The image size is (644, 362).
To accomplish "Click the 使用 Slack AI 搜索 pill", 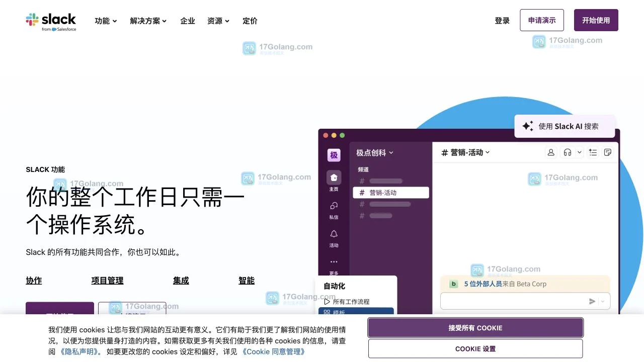I will [x=565, y=126].
